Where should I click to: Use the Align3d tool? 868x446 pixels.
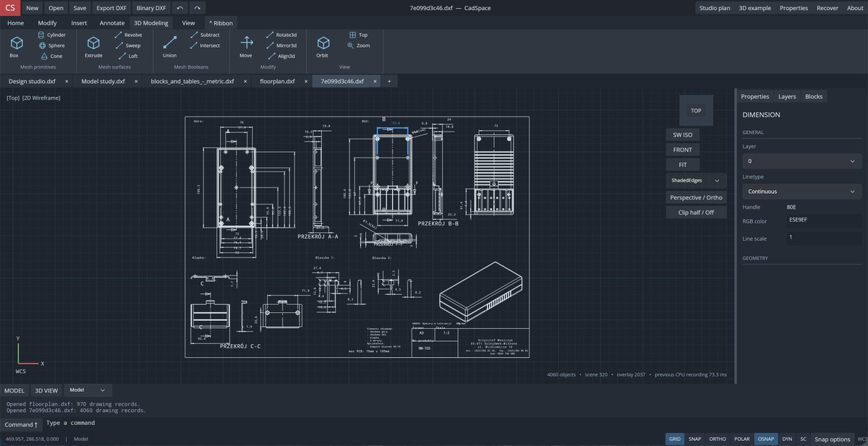pos(281,56)
